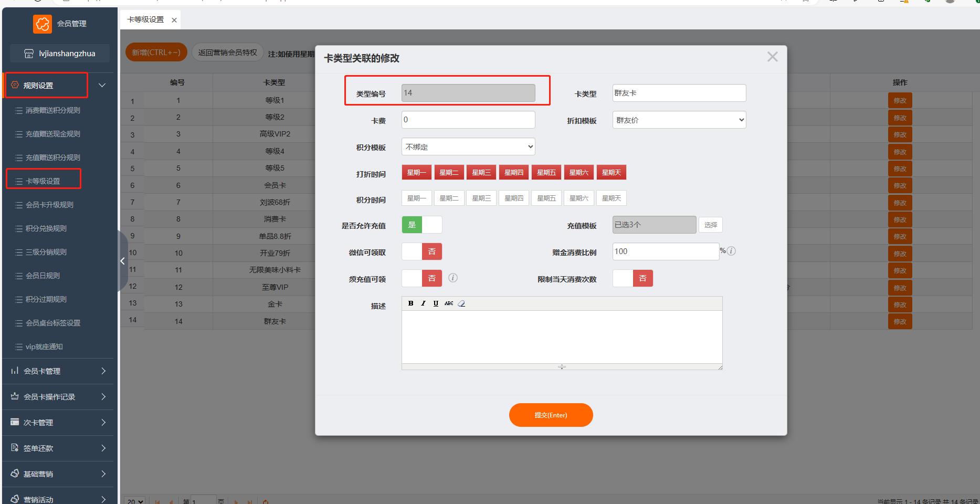The width and height of the screenshot is (980, 504).
Task: Expand 会员卡操作记录 menu chevron
Action: pos(103,396)
